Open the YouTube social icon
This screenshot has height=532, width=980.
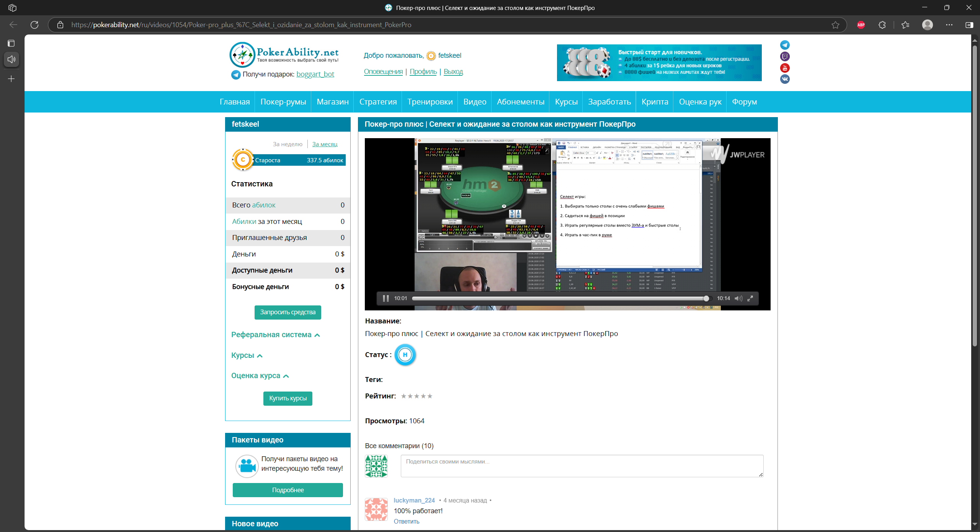click(x=785, y=68)
